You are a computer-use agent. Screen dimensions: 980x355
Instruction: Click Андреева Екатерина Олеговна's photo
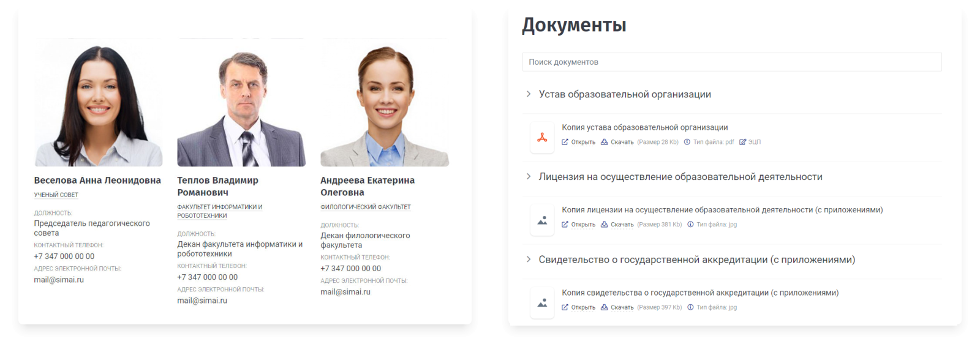coord(385,102)
